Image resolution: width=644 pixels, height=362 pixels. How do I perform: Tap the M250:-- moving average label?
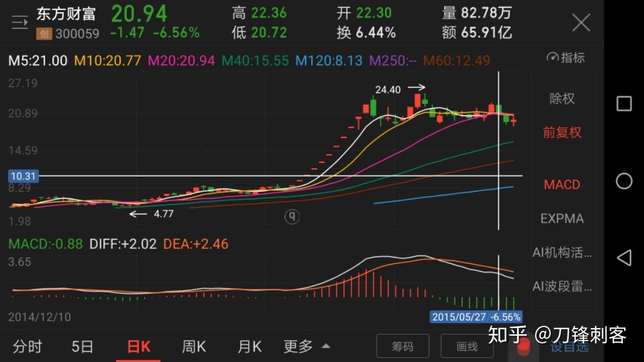(x=393, y=61)
